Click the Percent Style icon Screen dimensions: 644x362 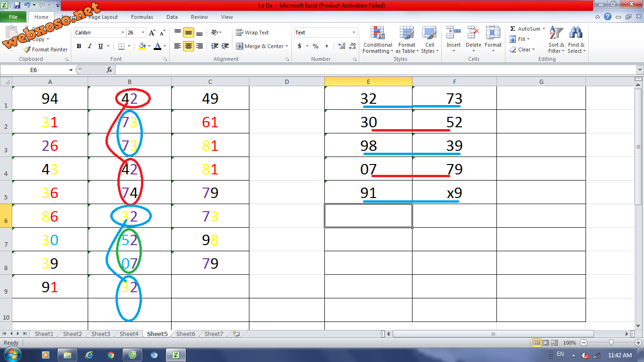[x=315, y=46]
